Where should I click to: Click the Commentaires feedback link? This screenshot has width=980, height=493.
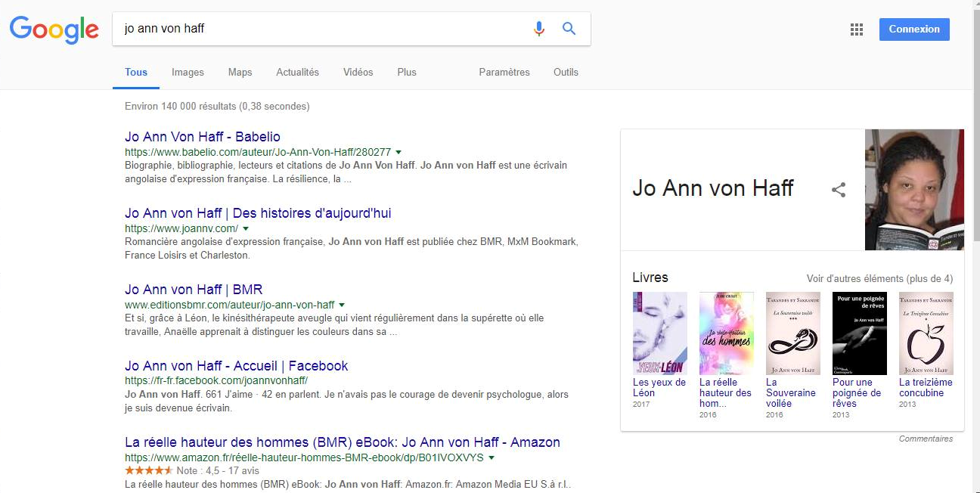click(926, 439)
